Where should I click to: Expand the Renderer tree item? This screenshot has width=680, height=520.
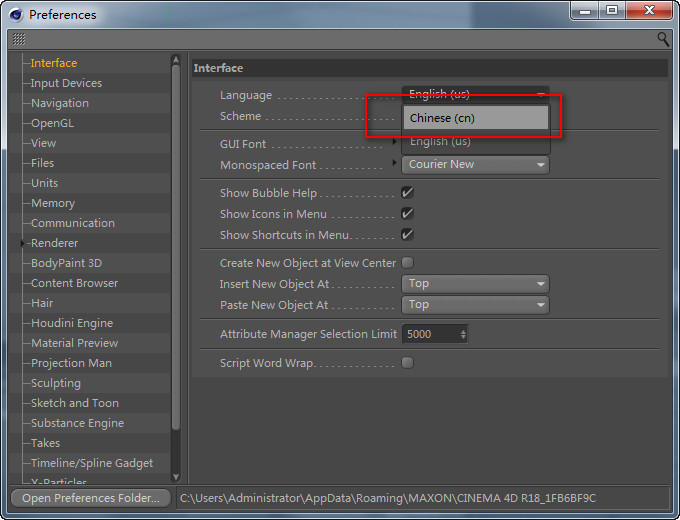pos(23,243)
